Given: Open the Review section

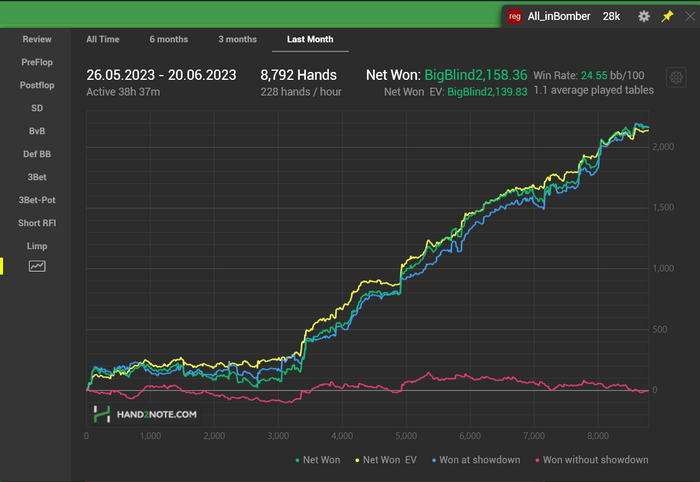Looking at the screenshot, I should tap(37, 39).
